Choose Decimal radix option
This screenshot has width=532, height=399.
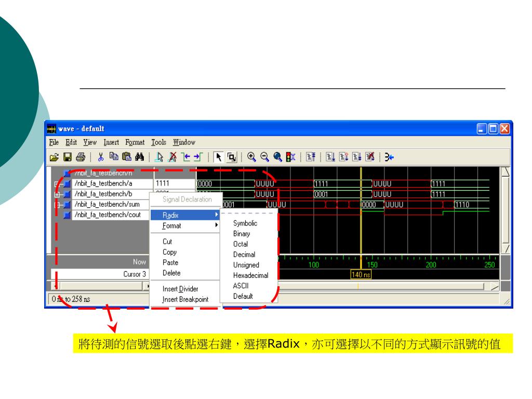point(244,255)
